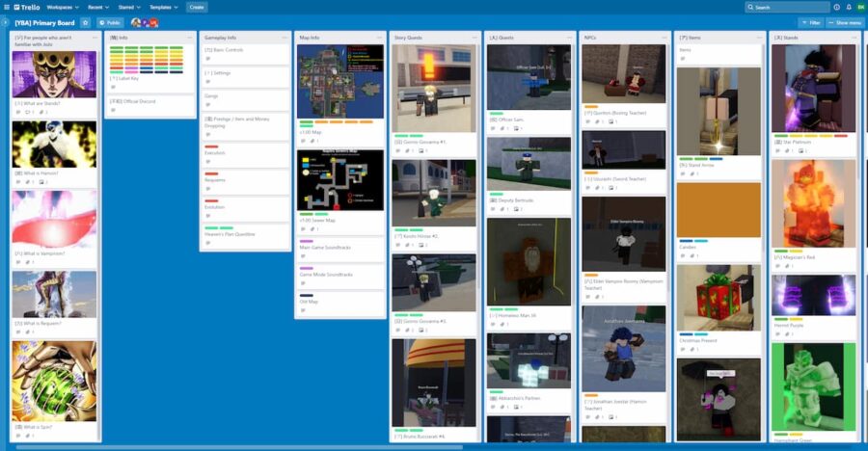Click attachment icon on Homeless Man Jill card
Viewport: 868px width, 451px height.
(x=503, y=325)
